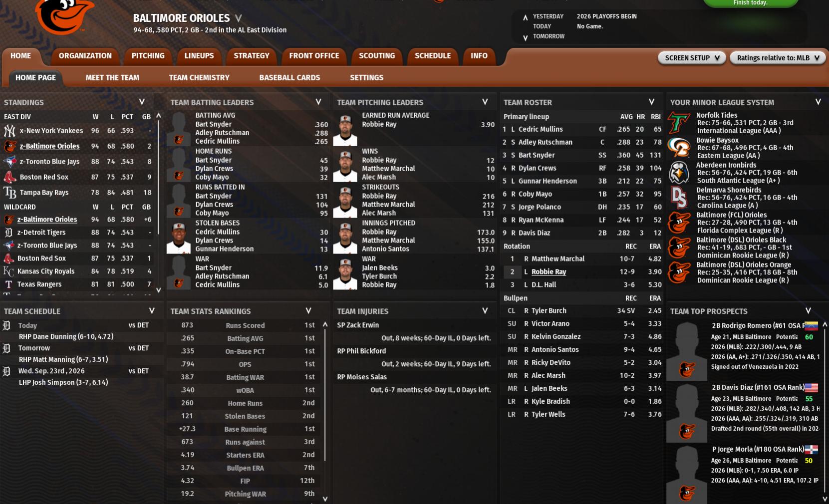Screen dimensions: 829x504
Task: Open the Lineups tab
Action: tap(199, 56)
